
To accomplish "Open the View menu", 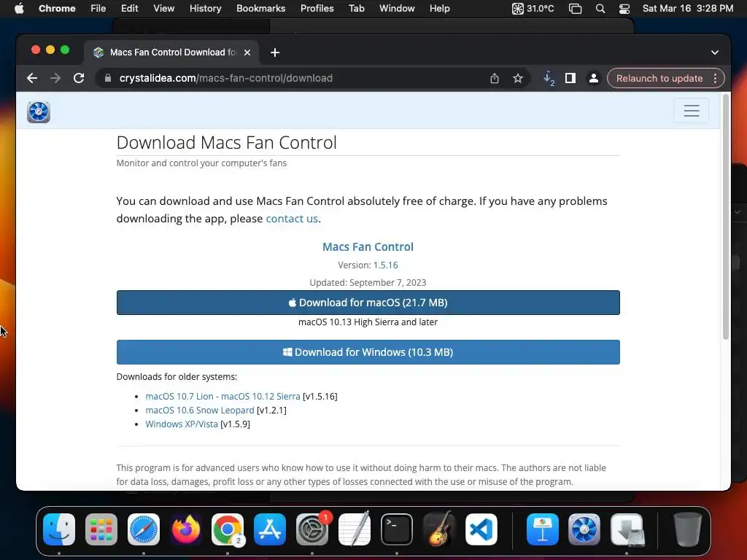I will (163, 8).
